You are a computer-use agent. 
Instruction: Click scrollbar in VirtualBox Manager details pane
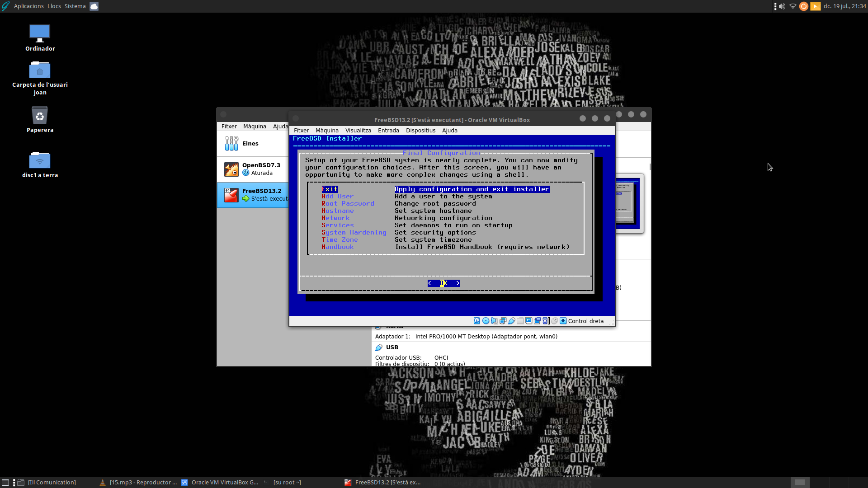pos(650,167)
